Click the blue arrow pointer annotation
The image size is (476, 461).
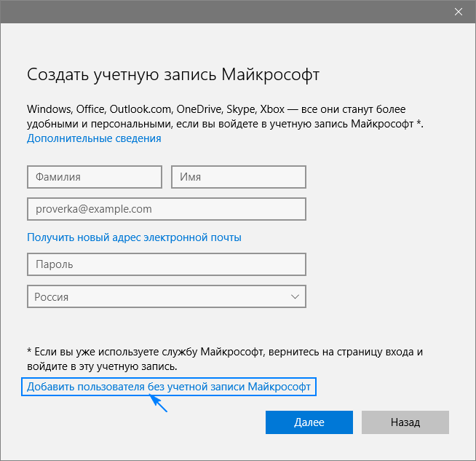pyautogui.click(x=159, y=403)
